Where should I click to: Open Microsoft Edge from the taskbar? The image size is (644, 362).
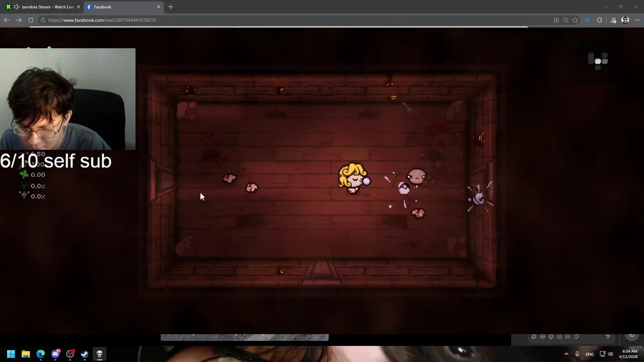tap(41, 354)
